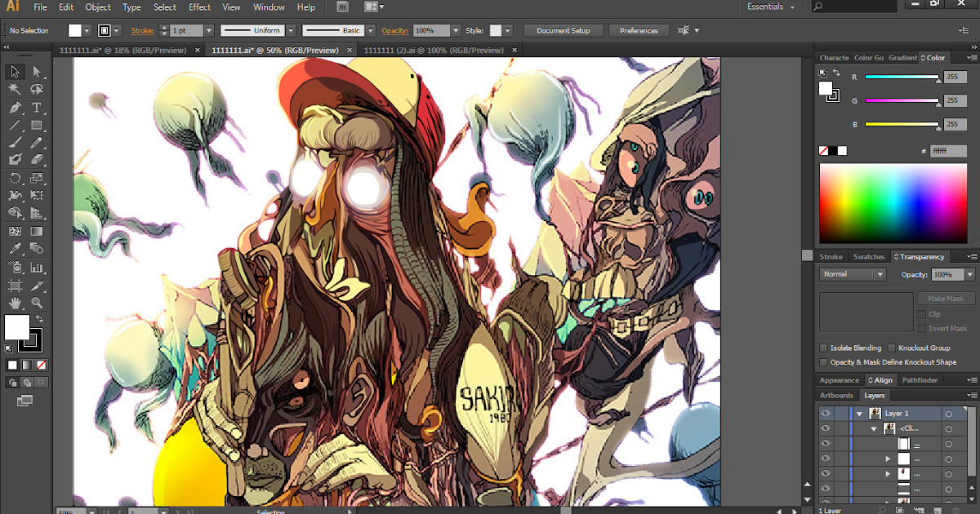Viewport: 980px width, 514px height.
Task: Choose the Direct Selection tool
Action: (x=37, y=72)
